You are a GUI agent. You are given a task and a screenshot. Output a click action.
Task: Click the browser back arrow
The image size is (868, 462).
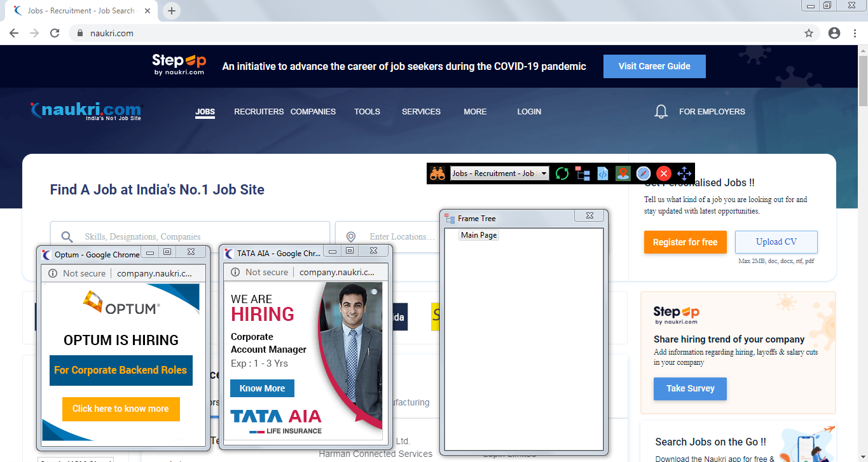[14, 33]
